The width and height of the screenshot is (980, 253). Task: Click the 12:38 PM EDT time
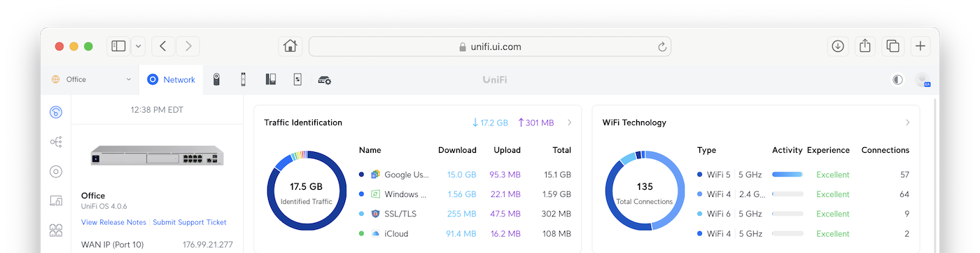pos(157,110)
